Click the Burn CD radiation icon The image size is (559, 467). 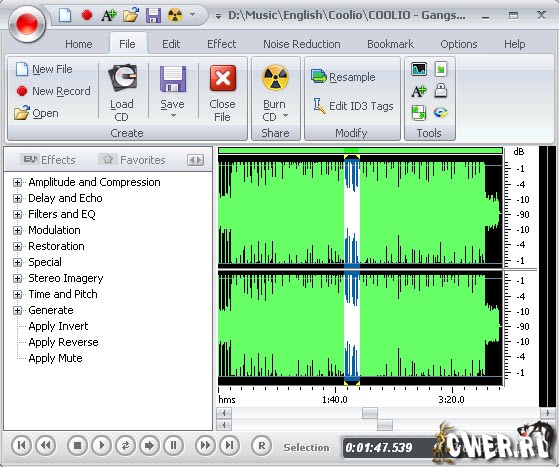275,78
